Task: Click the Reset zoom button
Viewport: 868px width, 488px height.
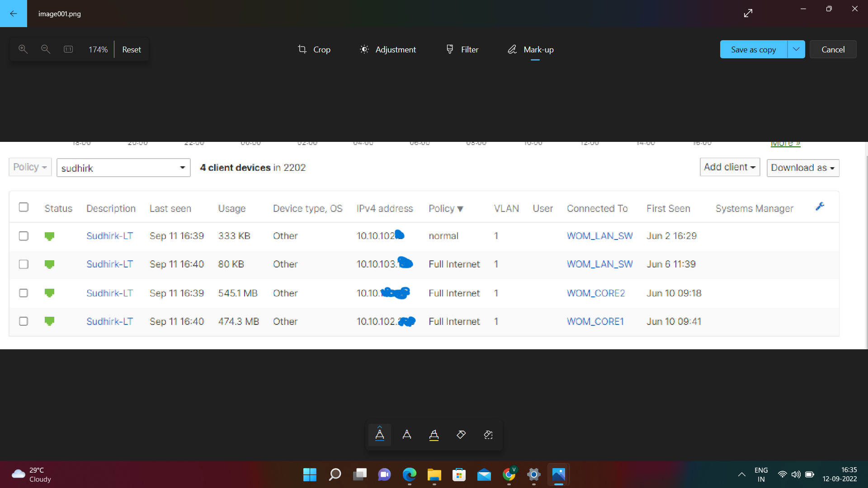Action: click(131, 49)
